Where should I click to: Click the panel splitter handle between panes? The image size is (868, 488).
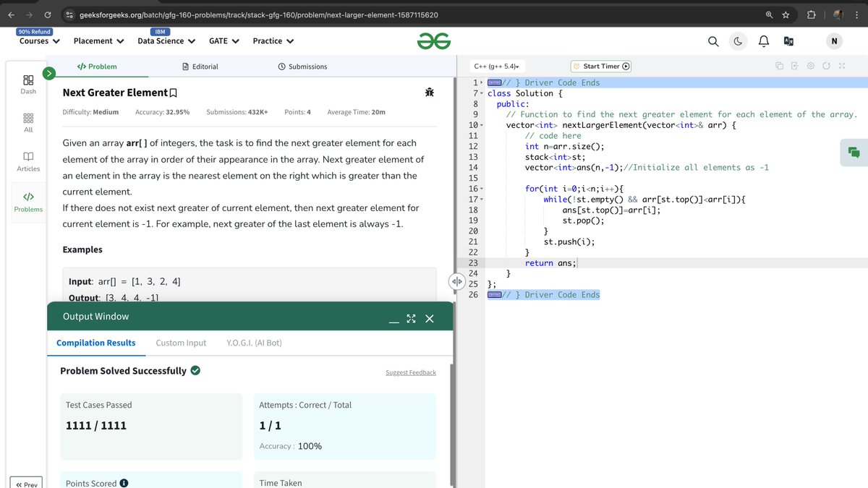[457, 281]
